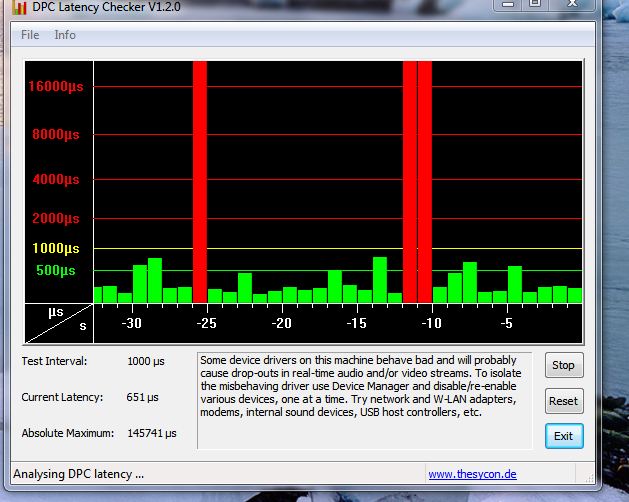Click the 4000µs axis label
Screen dimensions: 629x502
pos(56,179)
